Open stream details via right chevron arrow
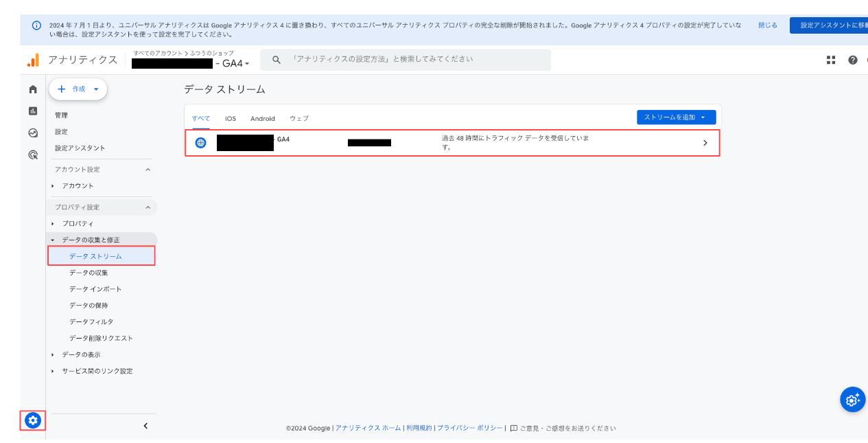Viewport: 868px width, 443px height. [x=705, y=143]
